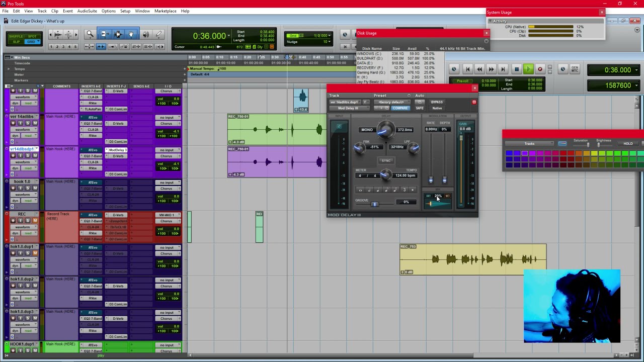Toggle SYNC in Mod Delay III
Image resolution: width=644 pixels, height=362 pixels.
coord(386,161)
